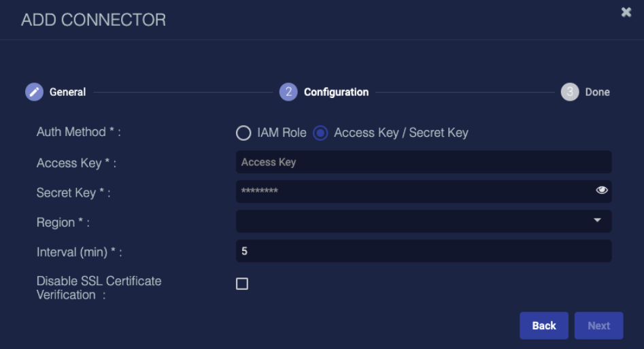Click the Configuration step label
The width and height of the screenshot is (644, 349).
pos(336,92)
